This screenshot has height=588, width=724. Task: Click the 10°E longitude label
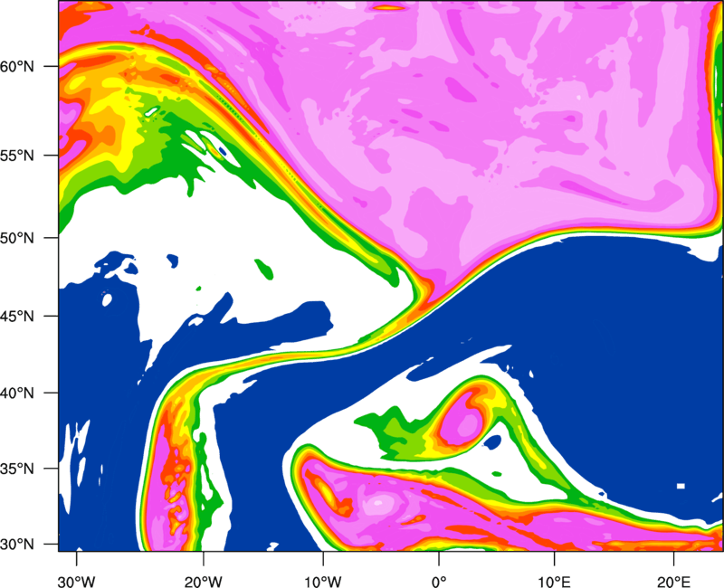point(554,582)
